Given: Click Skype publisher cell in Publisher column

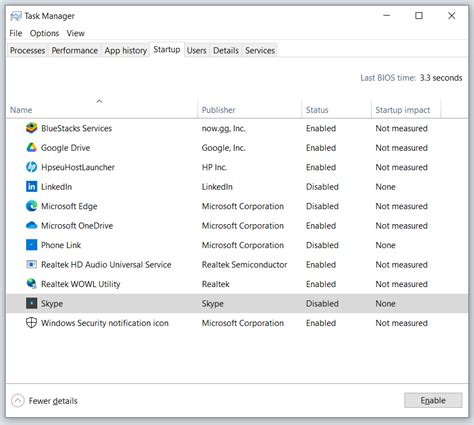Looking at the screenshot, I should (x=213, y=304).
